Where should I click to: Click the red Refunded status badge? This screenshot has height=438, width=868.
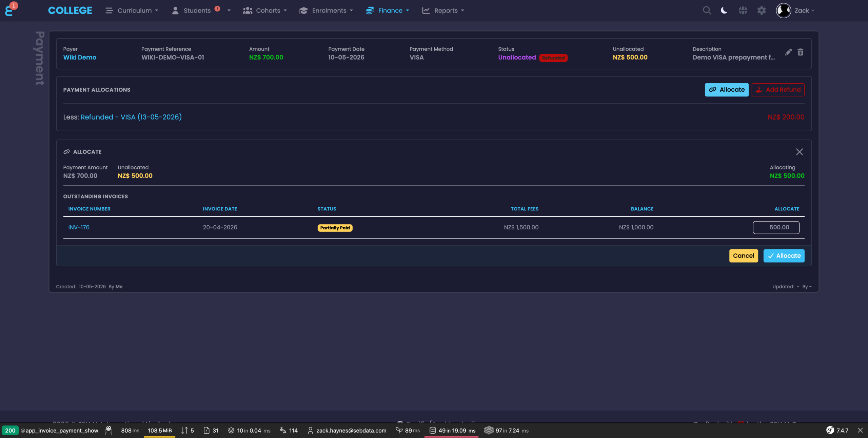[x=553, y=58]
